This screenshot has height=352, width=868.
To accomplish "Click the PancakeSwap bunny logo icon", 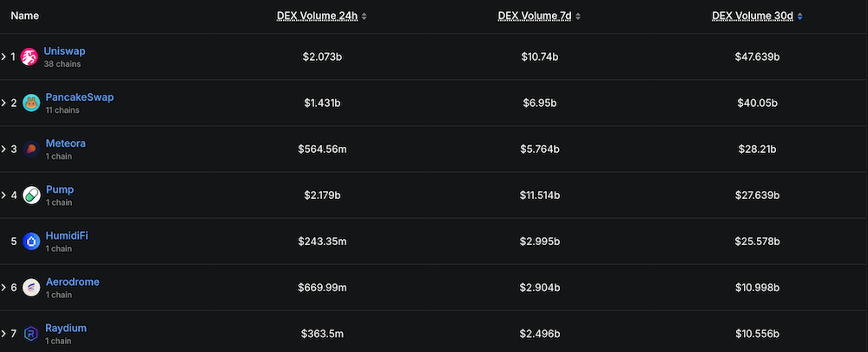I will pyautogui.click(x=31, y=103).
